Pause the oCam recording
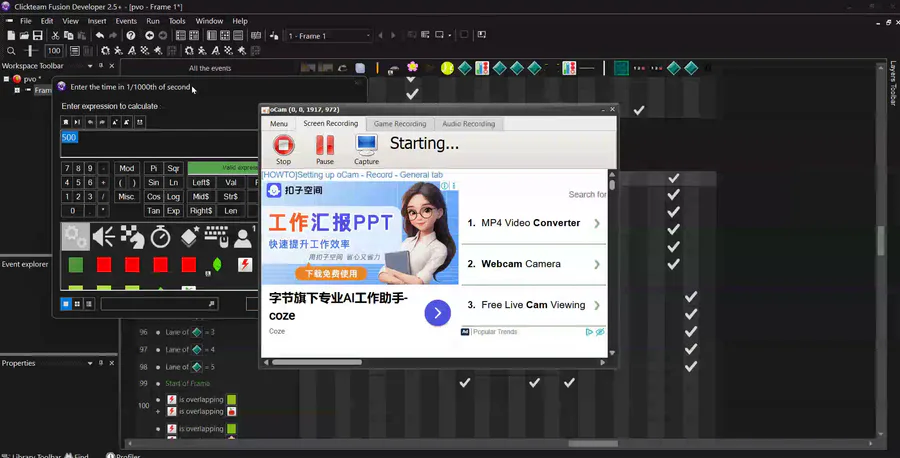This screenshot has width=900, height=458. pos(325,149)
